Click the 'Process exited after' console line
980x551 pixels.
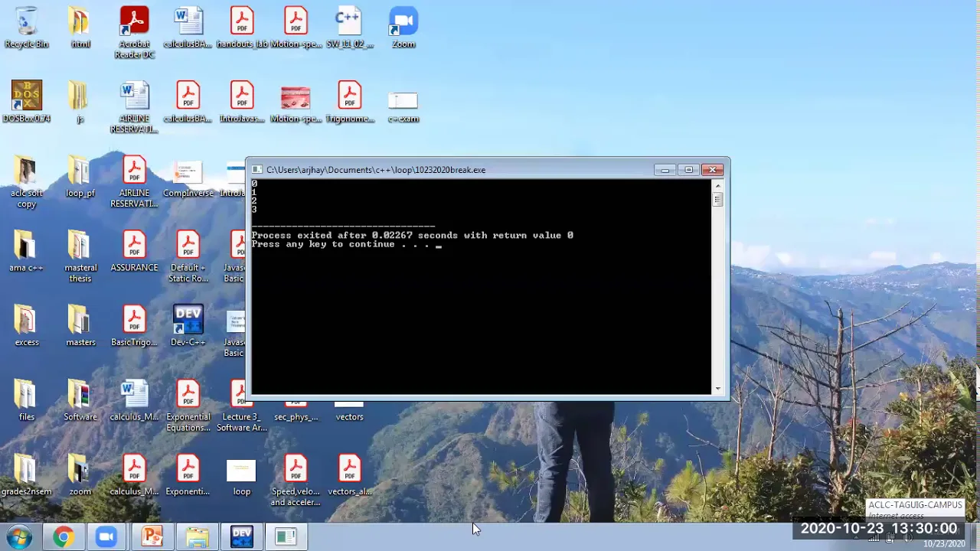tap(412, 235)
